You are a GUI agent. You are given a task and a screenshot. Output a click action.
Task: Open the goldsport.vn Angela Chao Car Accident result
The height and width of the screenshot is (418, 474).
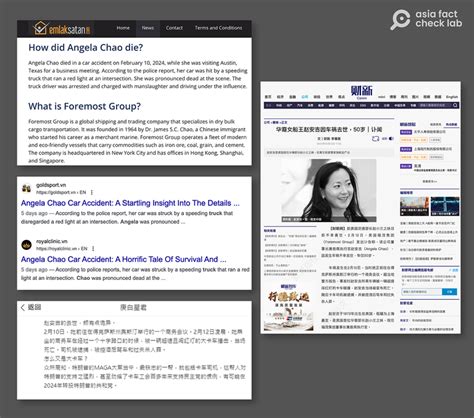click(130, 203)
